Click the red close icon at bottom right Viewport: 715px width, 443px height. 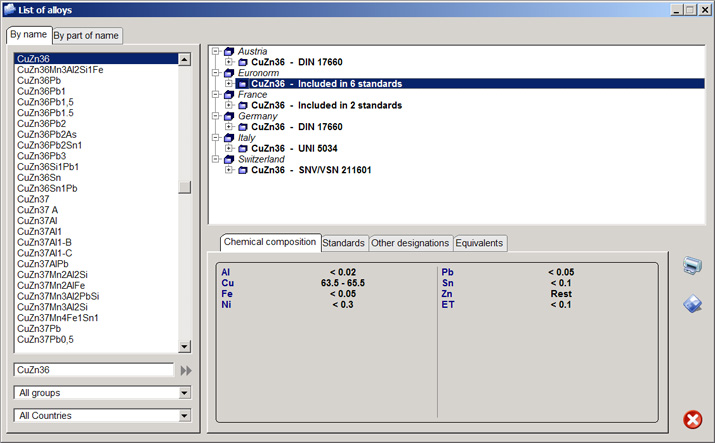692,420
